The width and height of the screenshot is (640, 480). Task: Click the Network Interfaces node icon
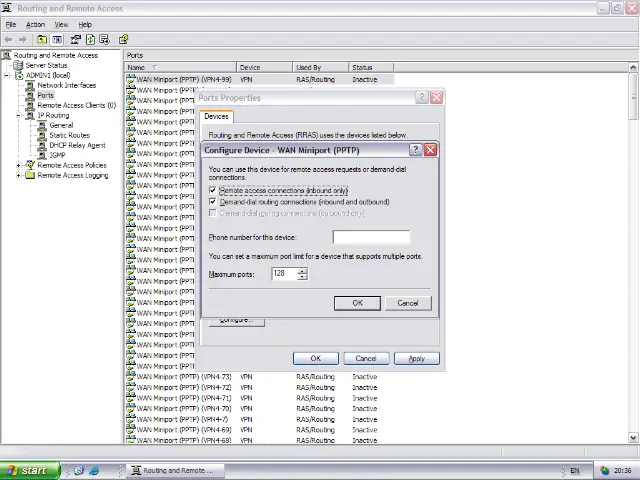click(30, 85)
